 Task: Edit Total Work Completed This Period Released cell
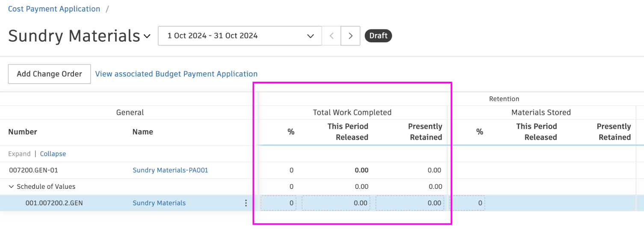[336, 203]
